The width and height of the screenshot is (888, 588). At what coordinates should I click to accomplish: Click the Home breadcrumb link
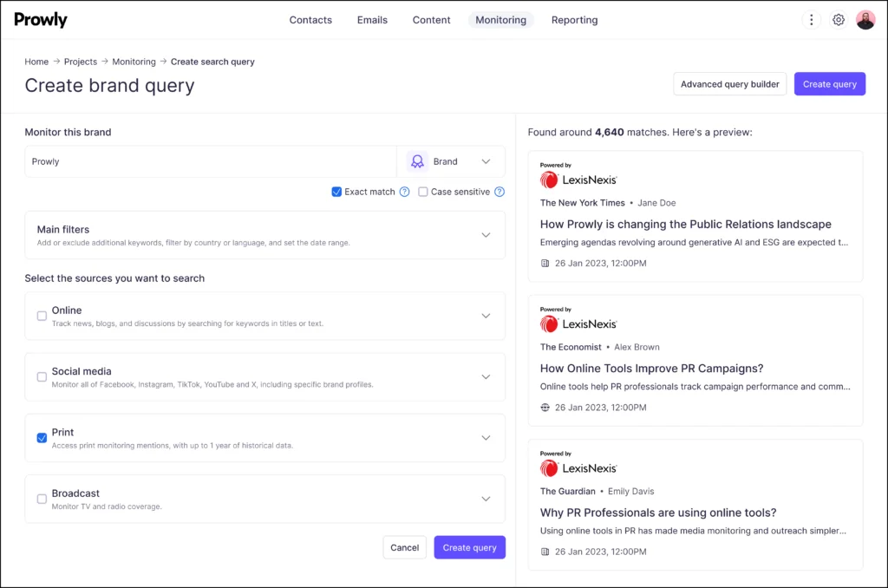point(36,62)
